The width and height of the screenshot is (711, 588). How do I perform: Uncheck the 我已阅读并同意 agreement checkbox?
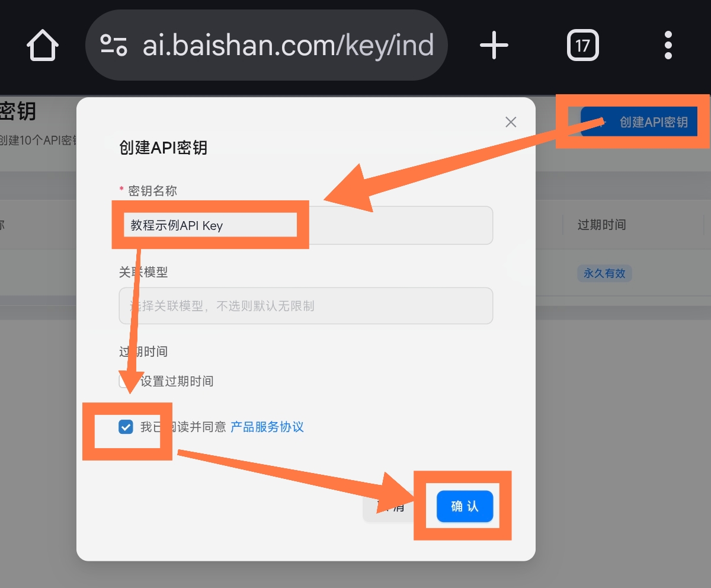coord(126,427)
